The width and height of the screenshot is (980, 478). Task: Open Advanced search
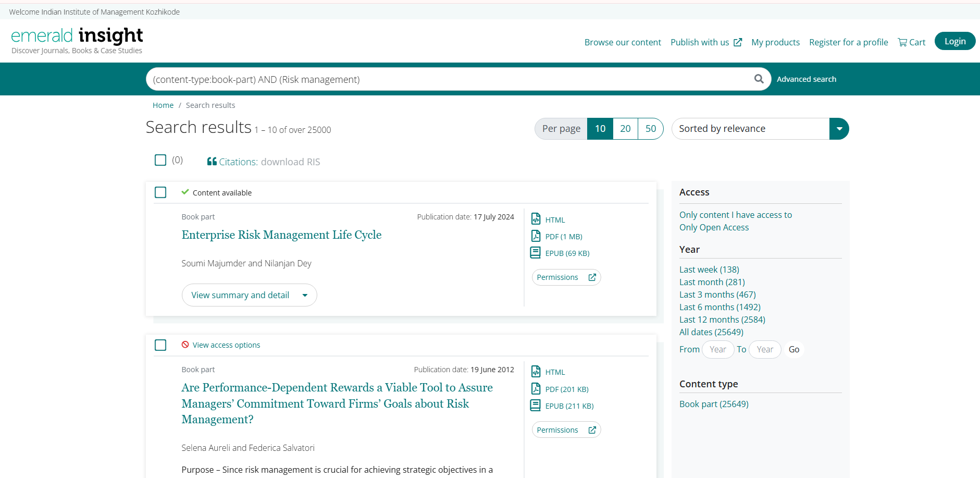pyautogui.click(x=806, y=79)
